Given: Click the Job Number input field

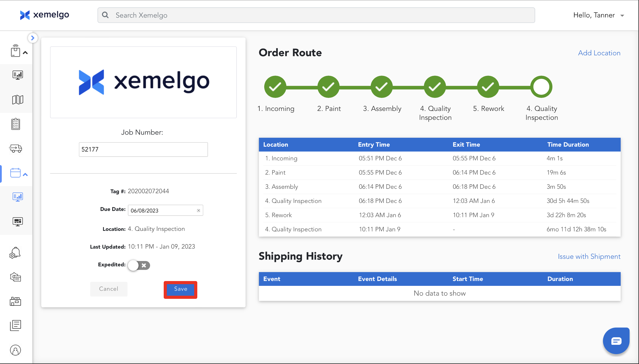Looking at the screenshot, I should (x=143, y=150).
